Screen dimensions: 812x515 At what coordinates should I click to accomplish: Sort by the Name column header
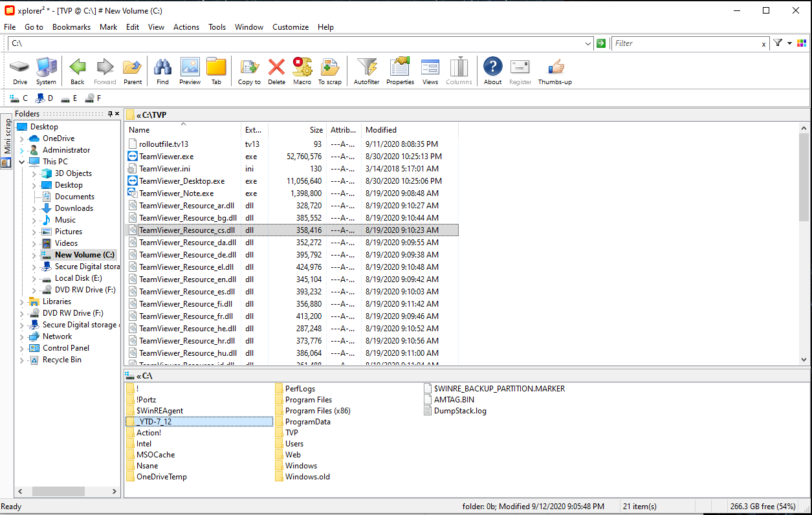point(183,129)
